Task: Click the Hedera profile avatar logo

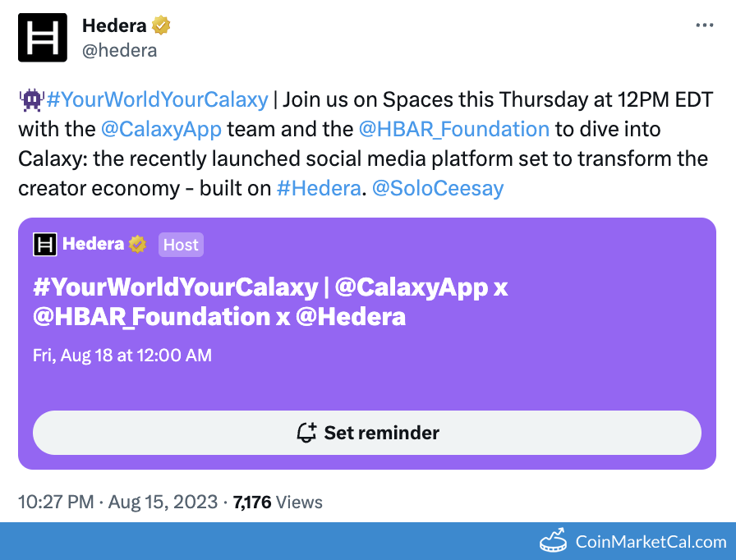Action: (x=43, y=38)
